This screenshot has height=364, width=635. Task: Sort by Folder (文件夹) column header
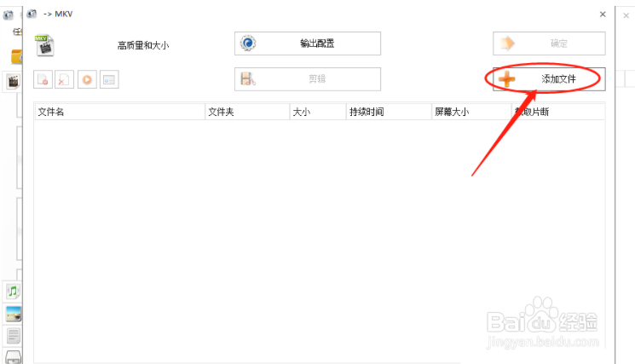point(247,112)
